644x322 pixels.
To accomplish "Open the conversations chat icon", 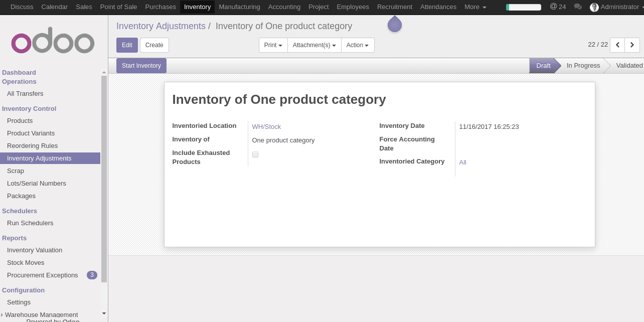I will click(x=578, y=7).
